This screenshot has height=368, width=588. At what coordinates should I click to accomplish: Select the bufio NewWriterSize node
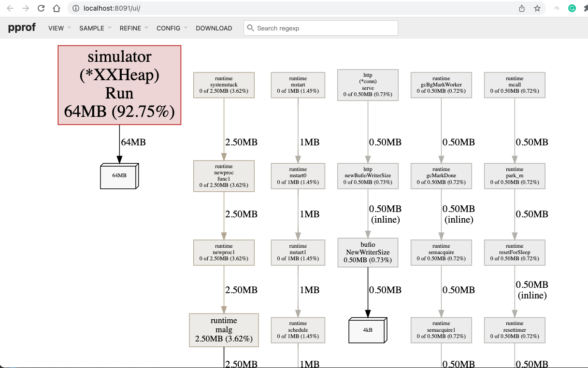click(x=368, y=252)
